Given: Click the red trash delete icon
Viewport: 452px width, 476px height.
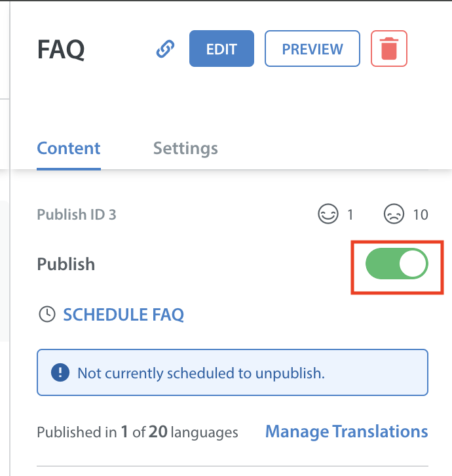Looking at the screenshot, I should (389, 49).
